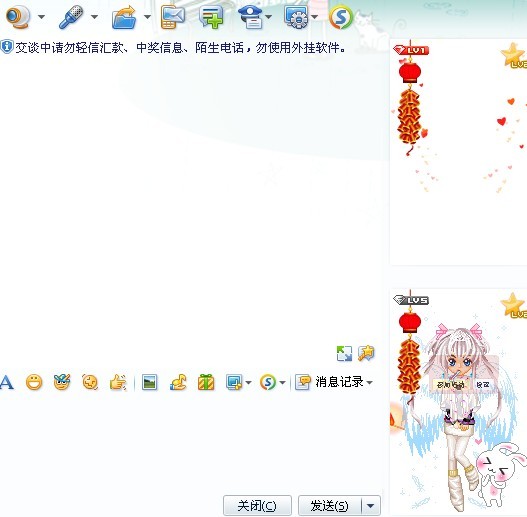Start a video call with the webcam icon
527x517 pixels.
[18, 16]
